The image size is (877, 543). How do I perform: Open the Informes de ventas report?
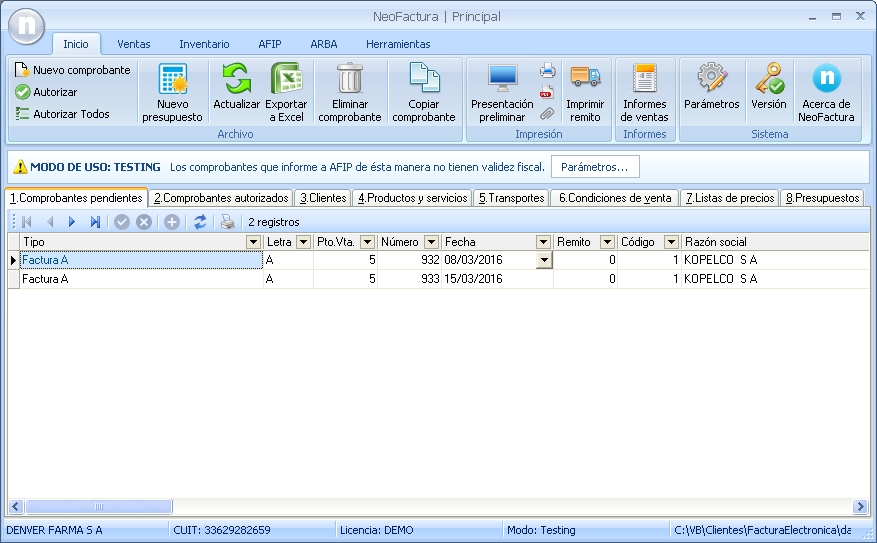click(645, 78)
